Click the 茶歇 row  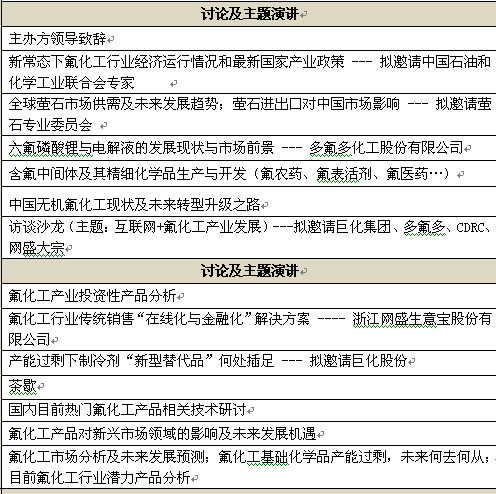[x=249, y=387]
